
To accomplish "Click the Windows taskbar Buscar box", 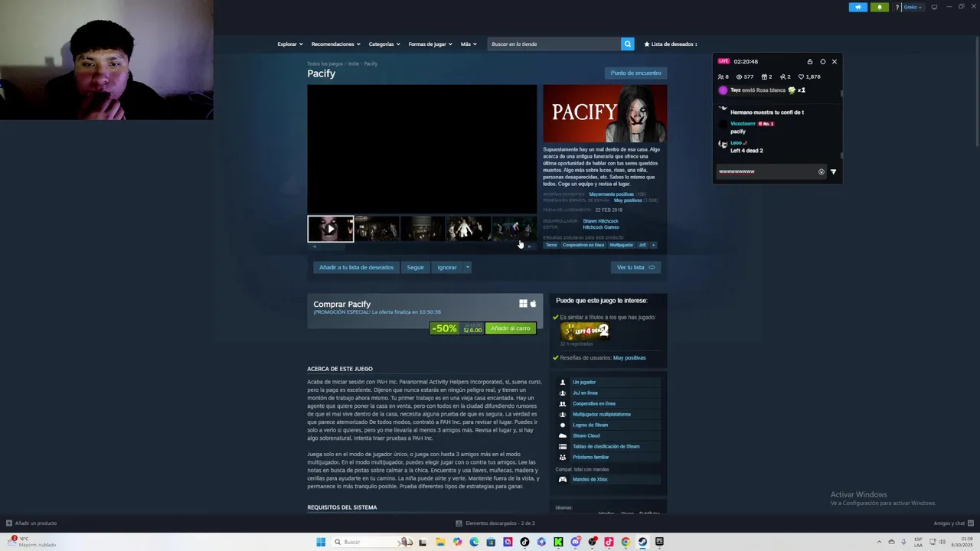I will coord(372,542).
